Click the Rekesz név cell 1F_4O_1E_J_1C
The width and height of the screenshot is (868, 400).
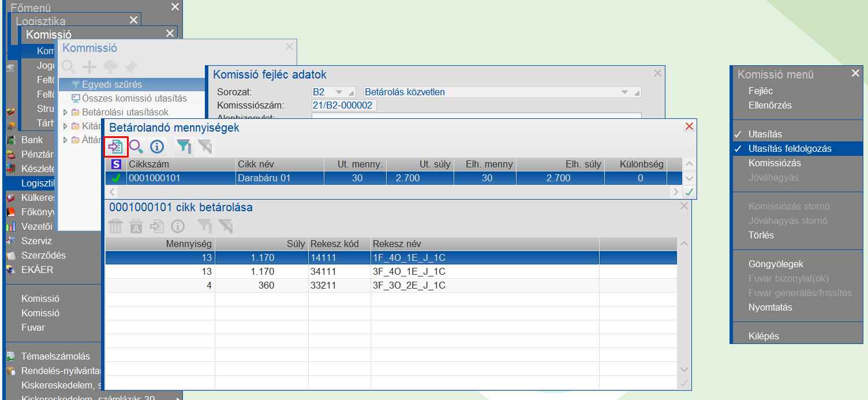click(485, 257)
